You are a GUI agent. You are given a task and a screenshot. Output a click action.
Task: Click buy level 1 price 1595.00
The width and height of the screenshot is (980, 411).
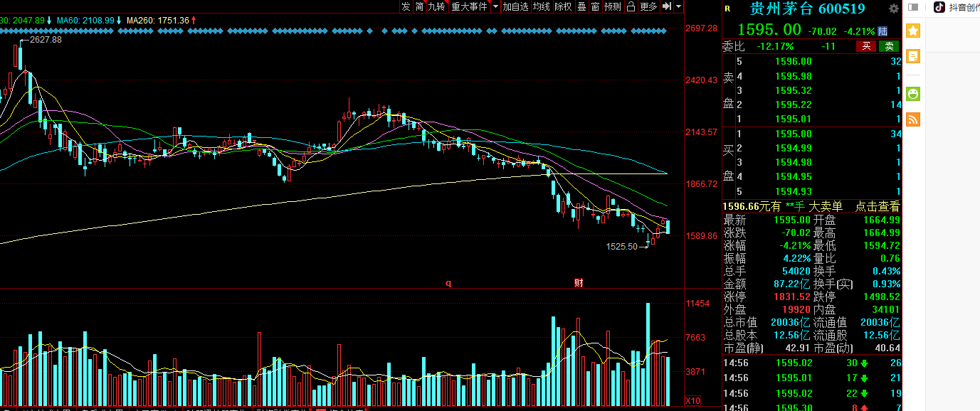click(x=794, y=134)
